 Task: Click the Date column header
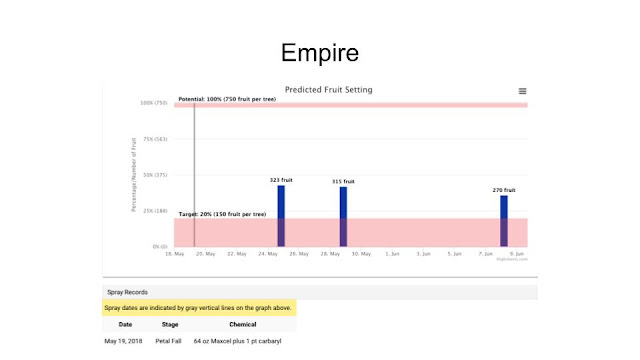coord(125,324)
